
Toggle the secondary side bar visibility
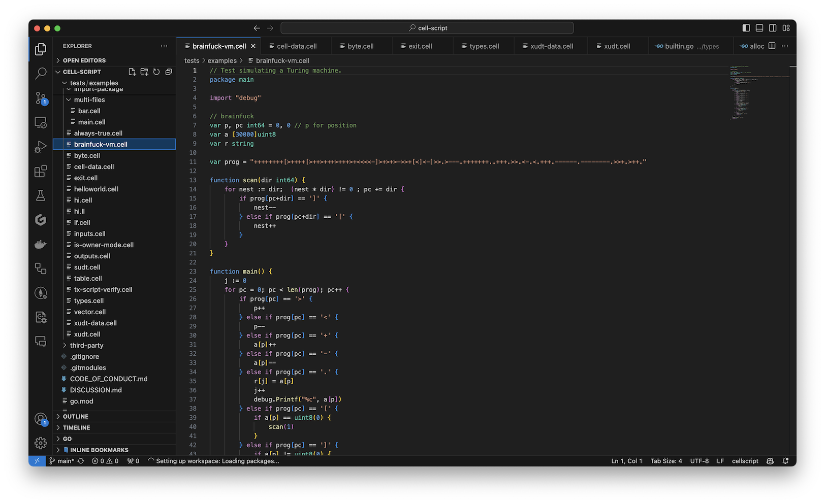coord(773,28)
